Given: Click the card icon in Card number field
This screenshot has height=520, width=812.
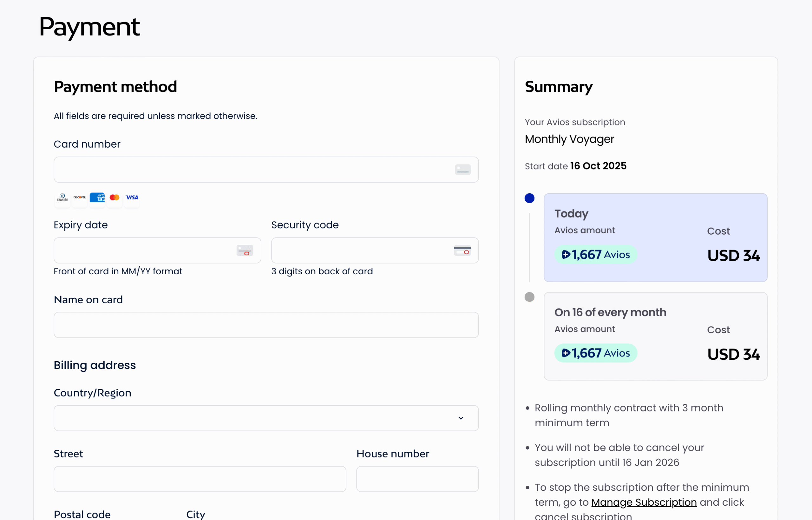Looking at the screenshot, I should pyautogui.click(x=462, y=170).
